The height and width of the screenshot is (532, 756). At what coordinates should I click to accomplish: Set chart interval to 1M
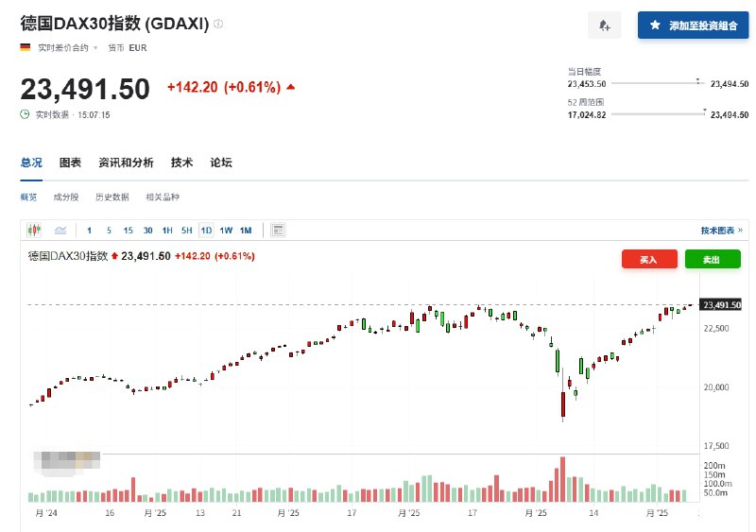[x=246, y=231]
